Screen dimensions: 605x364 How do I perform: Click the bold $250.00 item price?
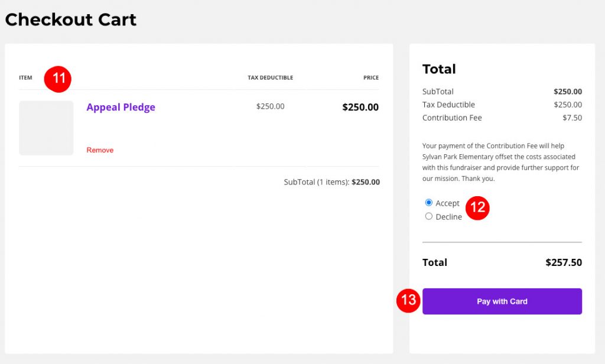360,108
